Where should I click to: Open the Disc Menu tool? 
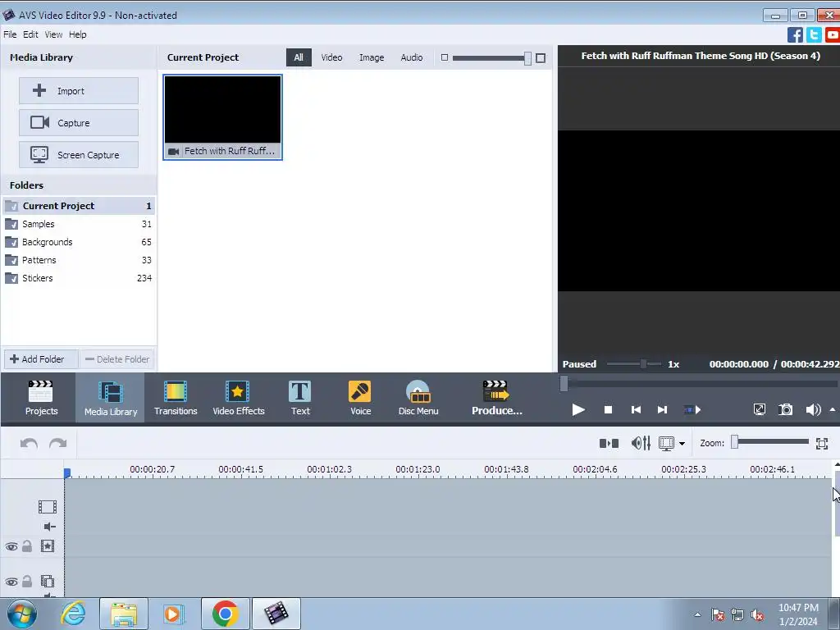[x=418, y=398]
